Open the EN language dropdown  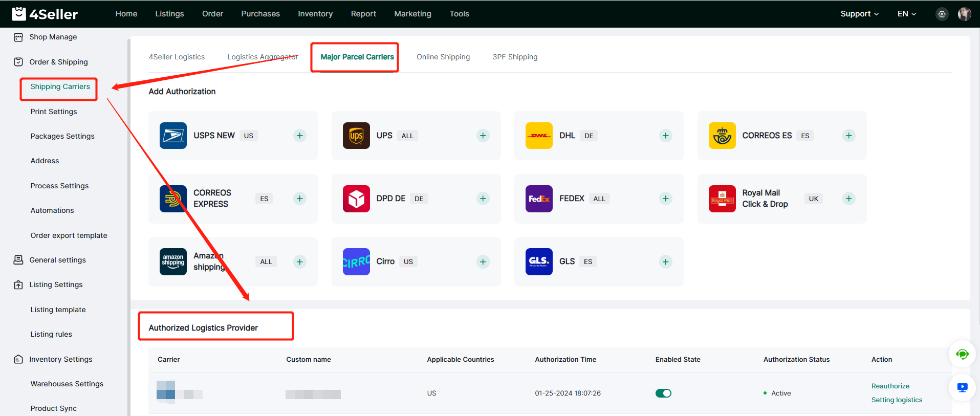click(907, 14)
